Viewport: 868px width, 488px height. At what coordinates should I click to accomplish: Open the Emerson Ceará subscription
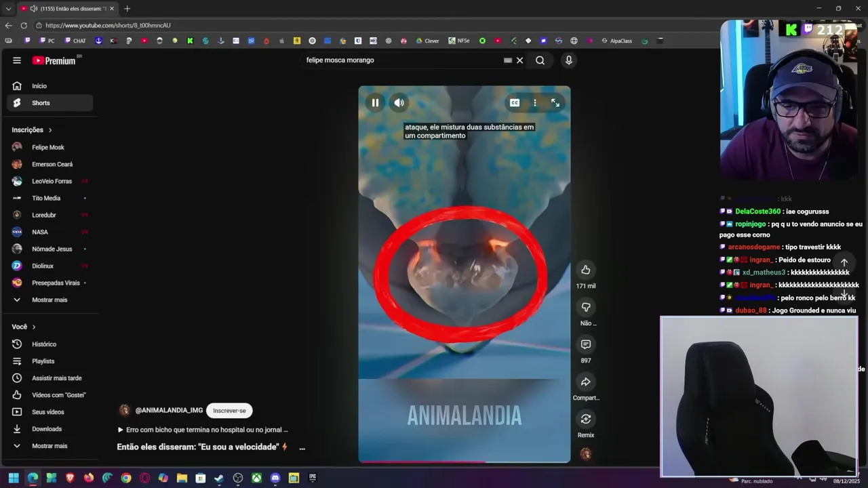pos(50,164)
